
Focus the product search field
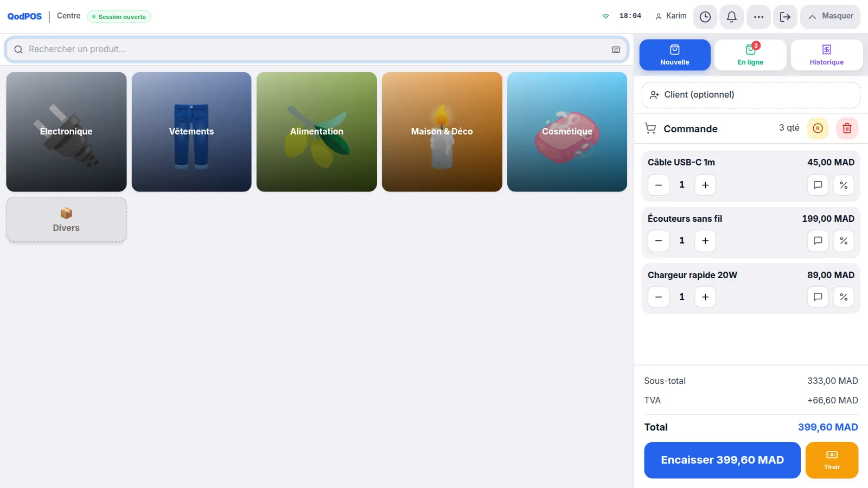pyautogui.click(x=316, y=49)
